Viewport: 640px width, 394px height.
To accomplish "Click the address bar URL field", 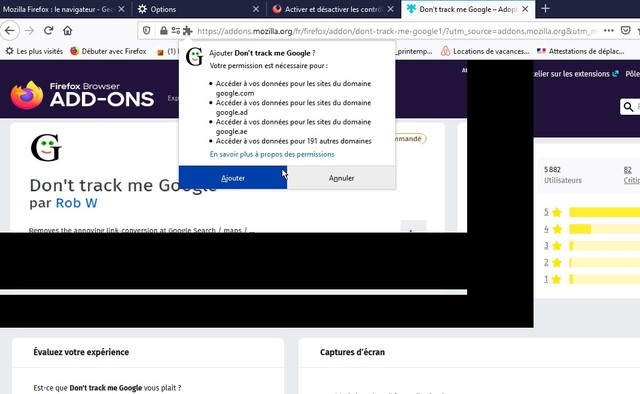I will pos(396,31).
